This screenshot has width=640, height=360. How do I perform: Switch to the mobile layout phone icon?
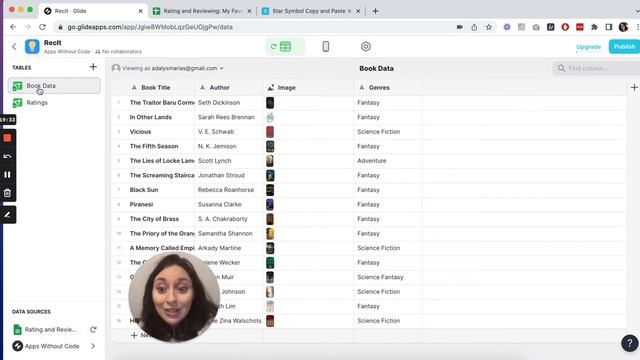tap(326, 47)
